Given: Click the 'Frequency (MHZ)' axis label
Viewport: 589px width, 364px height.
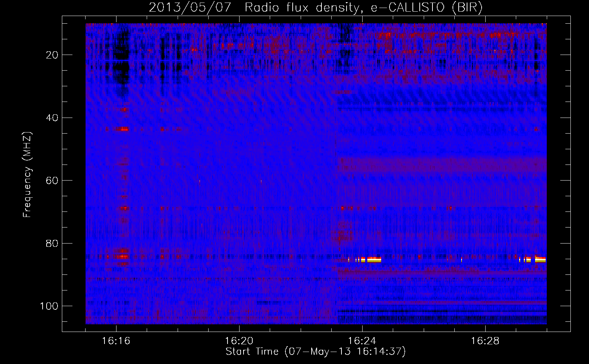Looking at the screenshot, I should (27, 174).
